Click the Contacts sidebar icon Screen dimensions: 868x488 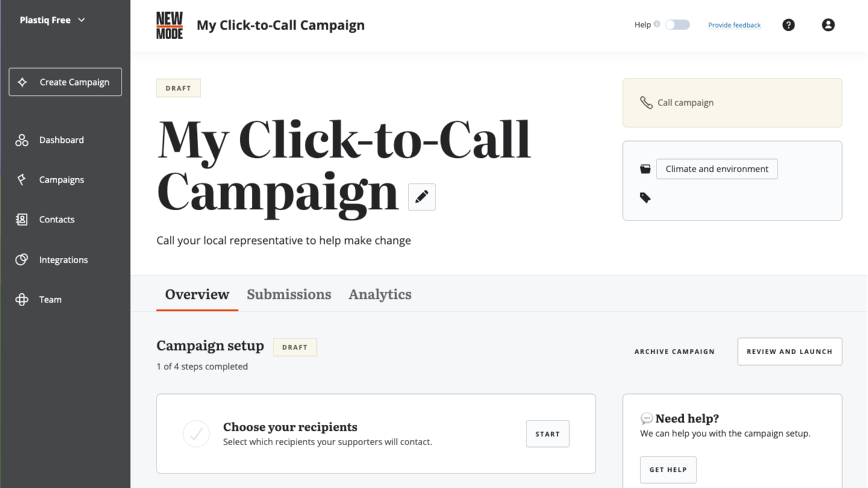point(22,220)
